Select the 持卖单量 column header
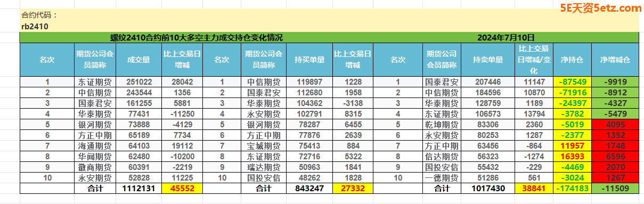644x204 pixels. (x=488, y=60)
